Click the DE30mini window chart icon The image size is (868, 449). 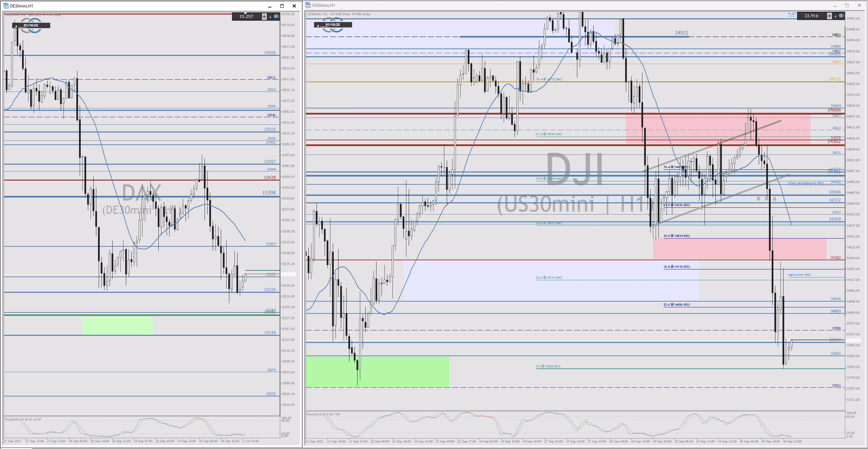(6, 6)
